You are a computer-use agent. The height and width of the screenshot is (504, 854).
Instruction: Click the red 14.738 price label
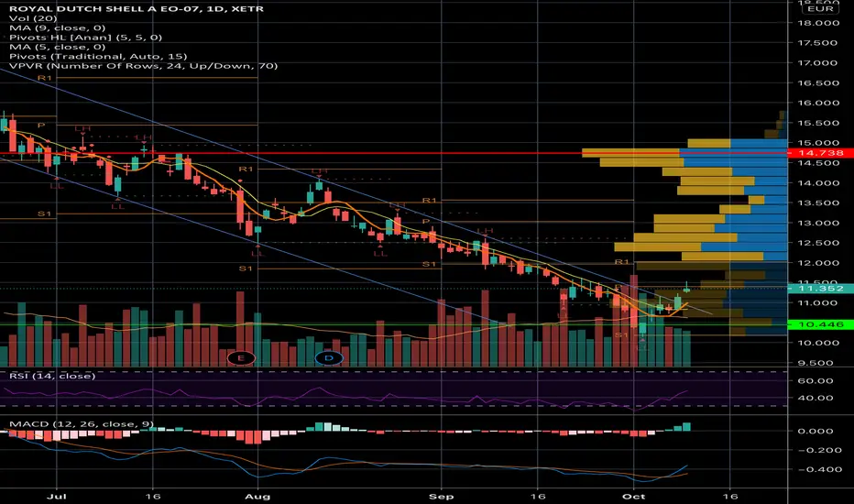pos(821,153)
